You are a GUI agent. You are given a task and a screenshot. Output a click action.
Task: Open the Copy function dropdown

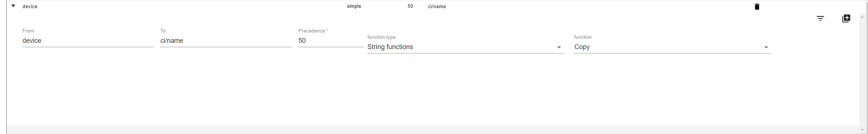coord(672,47)
